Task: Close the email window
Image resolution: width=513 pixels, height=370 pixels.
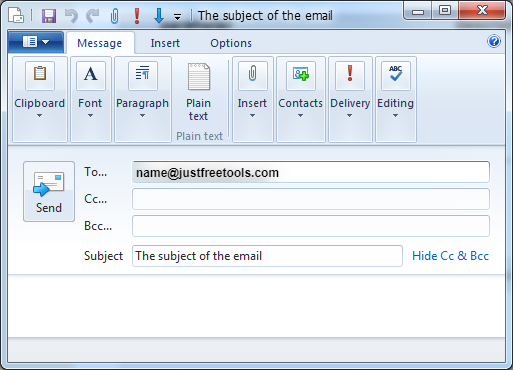Action: click(482, 11)
